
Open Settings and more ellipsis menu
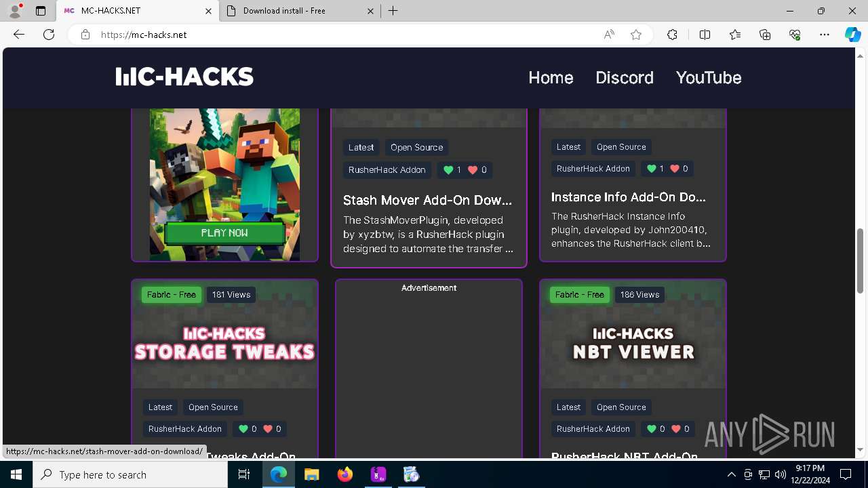[825, 35]
